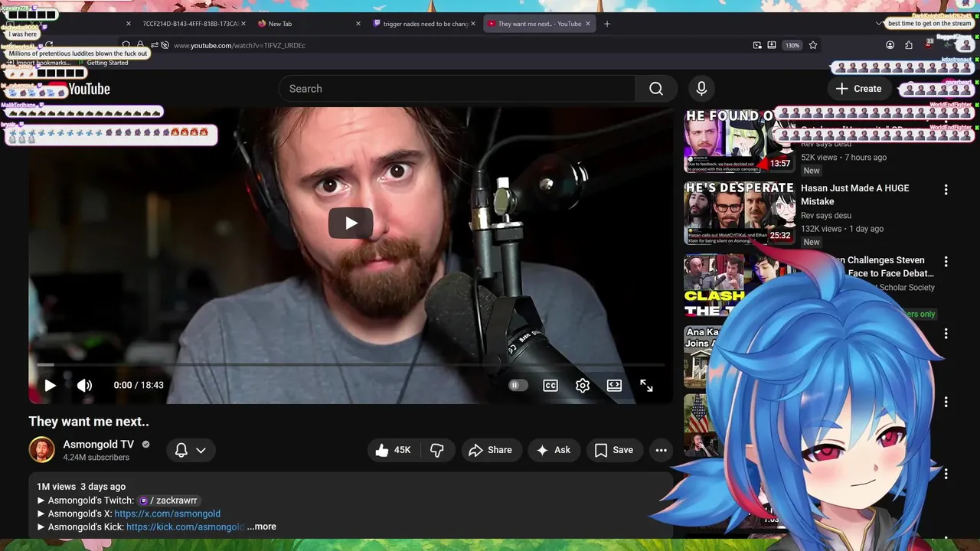
Task: Click the Share button
Action: click(x=490, y=450)
